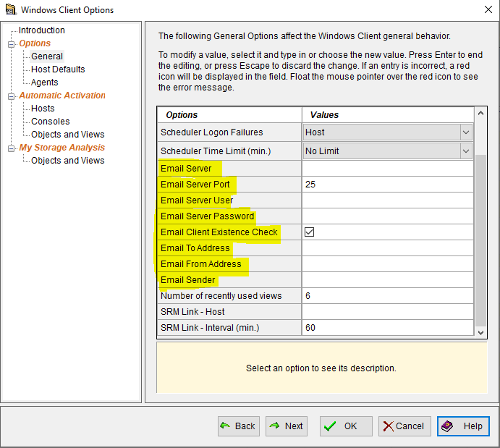Select the Scheduler Logon Failures row label

tap(212, 132)
